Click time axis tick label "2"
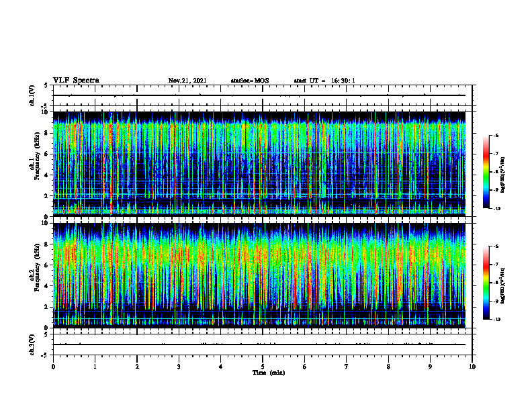 tap(137, 367)
